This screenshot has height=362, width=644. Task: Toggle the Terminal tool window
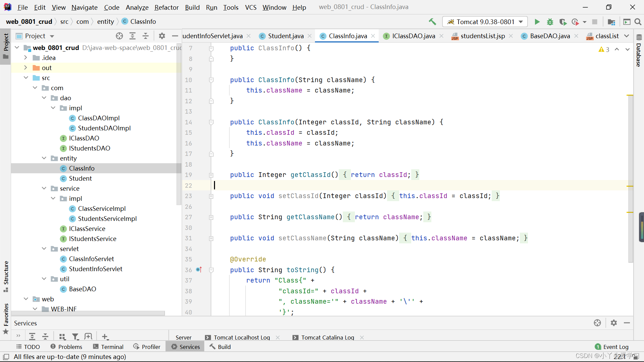click(x=108, y=347)
